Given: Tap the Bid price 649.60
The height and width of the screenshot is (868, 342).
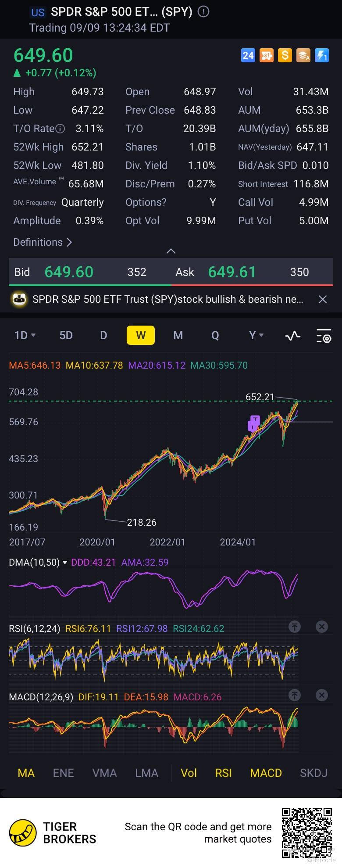Looking at the screenshot, I should point(69,272).
